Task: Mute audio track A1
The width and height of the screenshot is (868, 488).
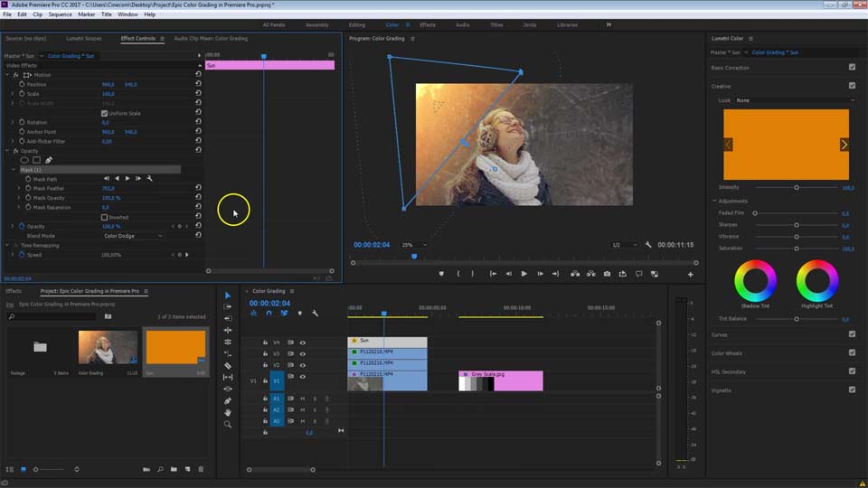Action: pyautogui.click(x=302, y=399)
